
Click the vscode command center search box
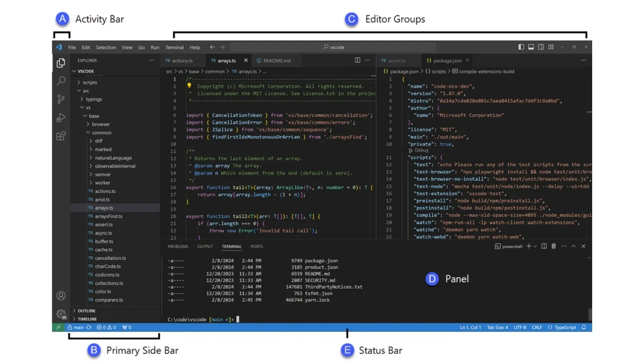[333, 47]
